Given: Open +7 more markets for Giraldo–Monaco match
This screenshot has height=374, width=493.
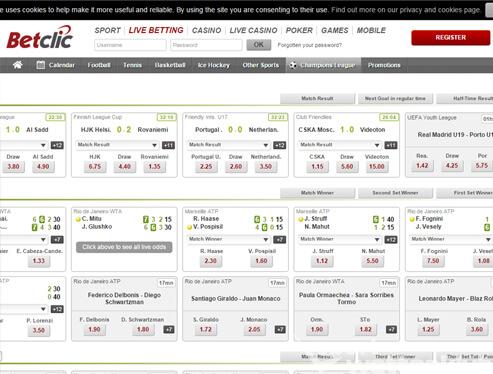Looking at the screenshot, I should pos(280,330).
